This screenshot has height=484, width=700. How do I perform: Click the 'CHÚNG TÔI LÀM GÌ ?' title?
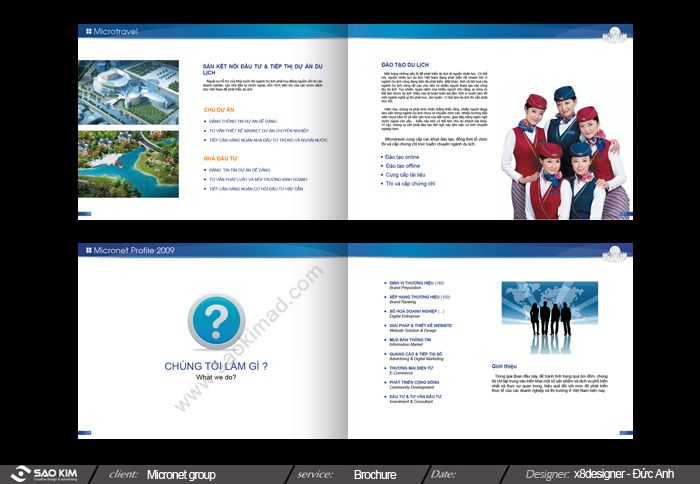pyautogui.click(x=215, y=367)
